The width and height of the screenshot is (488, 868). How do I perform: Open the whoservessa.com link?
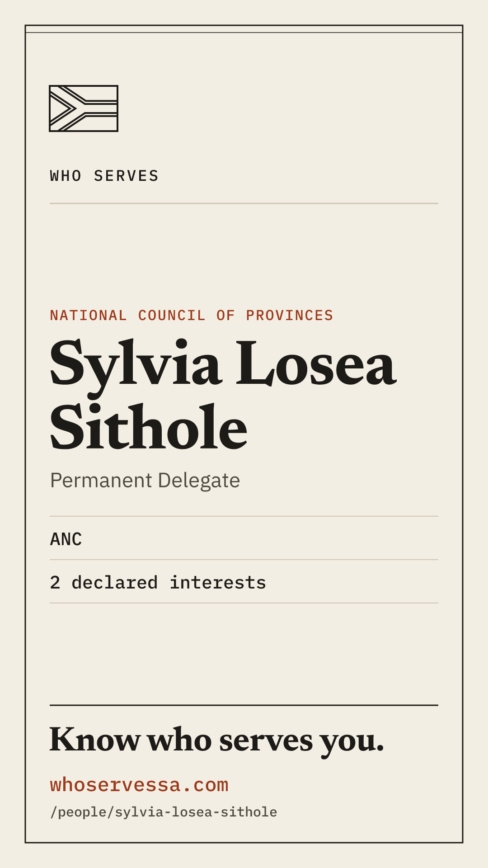coord(139,785)
